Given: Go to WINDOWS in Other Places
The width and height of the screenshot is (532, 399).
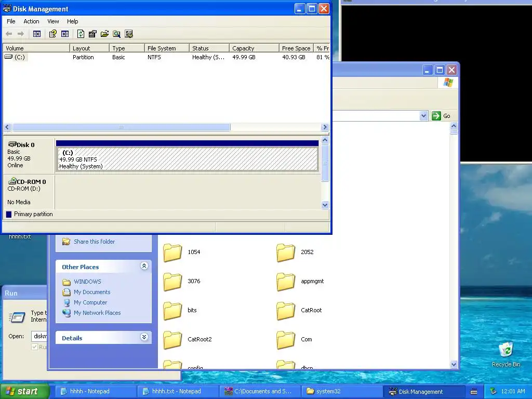Looking at the screenshot, I should [87, 282].
